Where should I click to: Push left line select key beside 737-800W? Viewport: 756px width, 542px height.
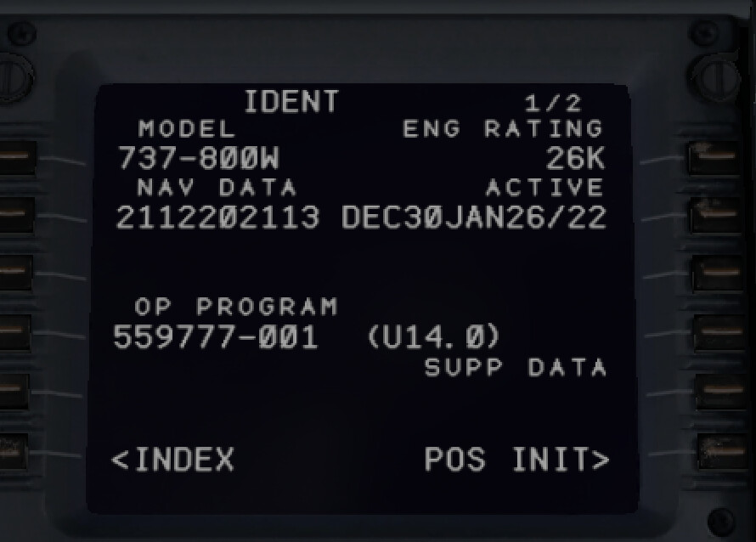[15, 157]
